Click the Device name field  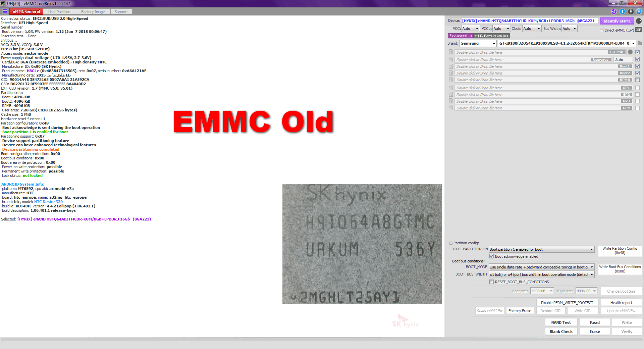point(530,21)
